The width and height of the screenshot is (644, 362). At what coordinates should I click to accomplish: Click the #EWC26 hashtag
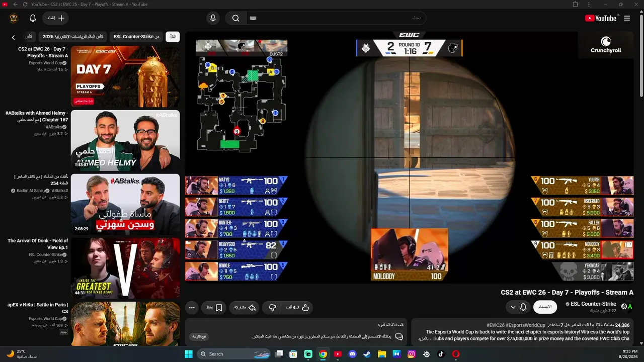(495, 325)
